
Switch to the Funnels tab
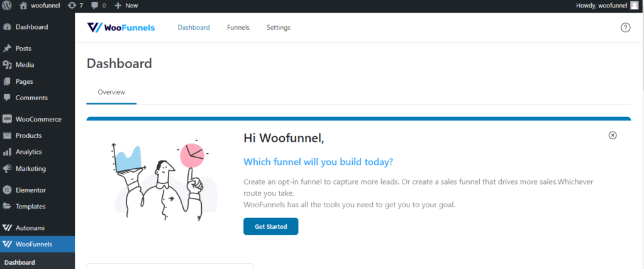238,28
